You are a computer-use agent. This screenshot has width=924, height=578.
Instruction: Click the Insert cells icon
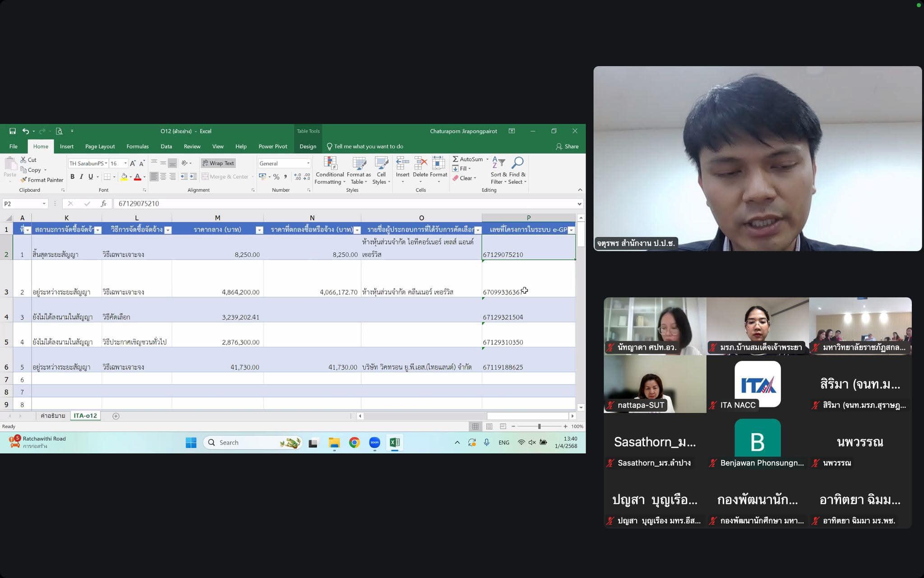(x=402, y=163)
